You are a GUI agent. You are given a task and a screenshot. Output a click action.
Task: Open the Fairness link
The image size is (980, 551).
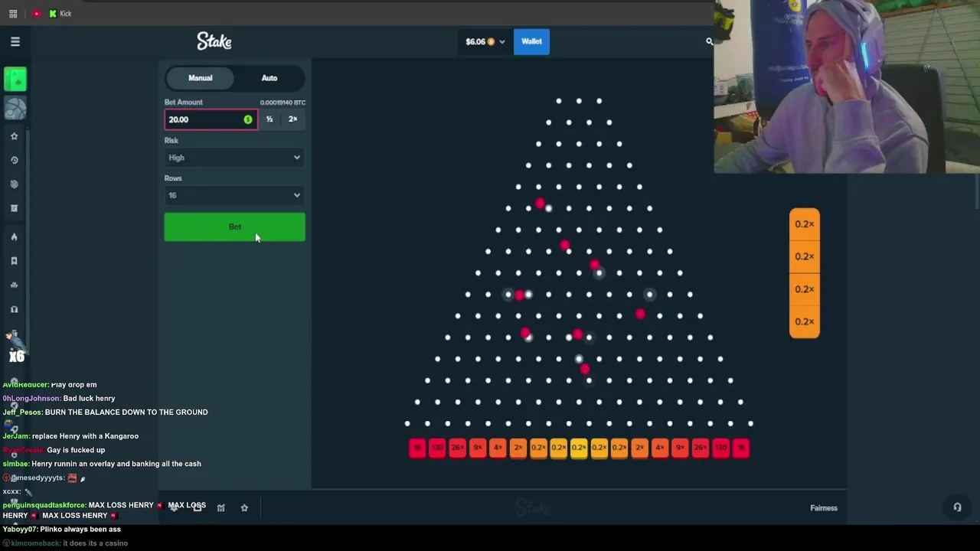824,507
